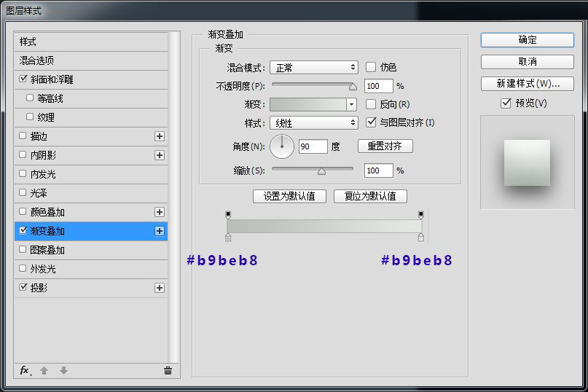Select 外发光 in the styles list

pyautogui.click(x=42, y=269)
